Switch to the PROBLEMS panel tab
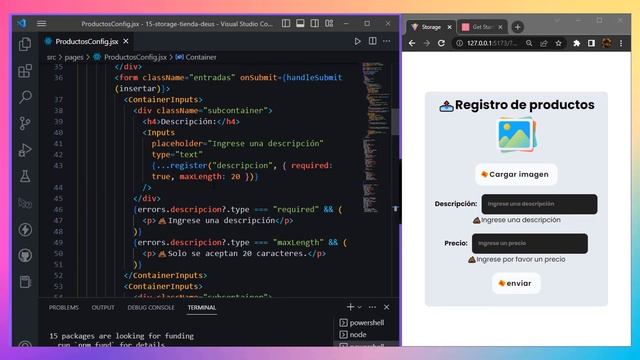 point(64,307)
